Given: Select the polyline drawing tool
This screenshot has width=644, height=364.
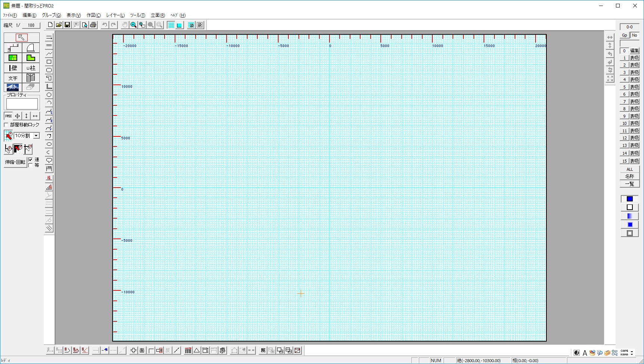Looking at the screenshot, I should pos(49,53).
